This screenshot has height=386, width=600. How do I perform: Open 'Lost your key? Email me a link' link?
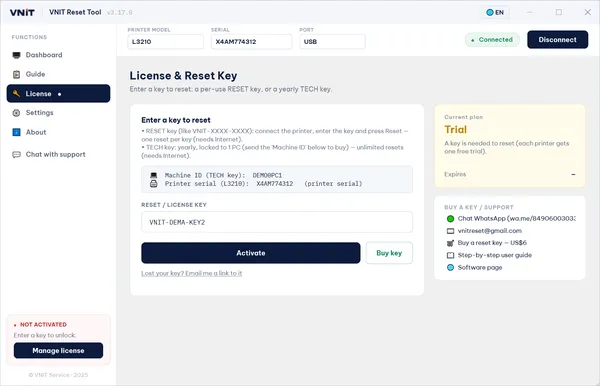pyautogui.click(x=191, y=273)
